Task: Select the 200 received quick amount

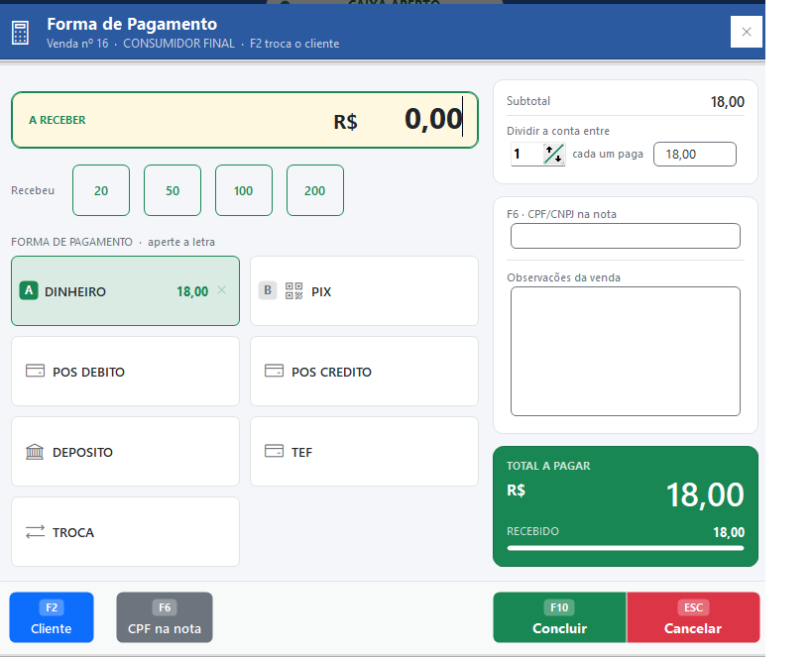Action: [x=315, y=190]
